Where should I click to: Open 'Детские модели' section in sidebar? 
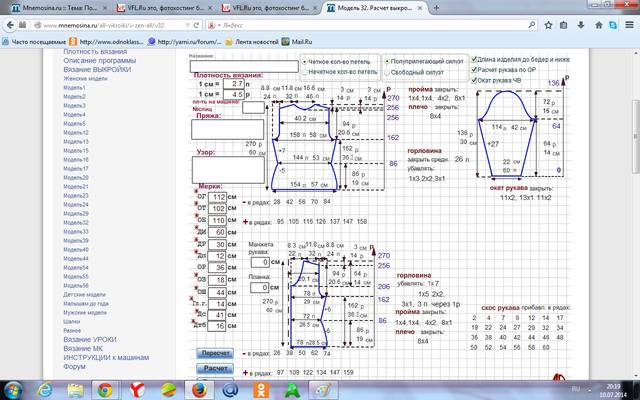click(x=84, y=295)
